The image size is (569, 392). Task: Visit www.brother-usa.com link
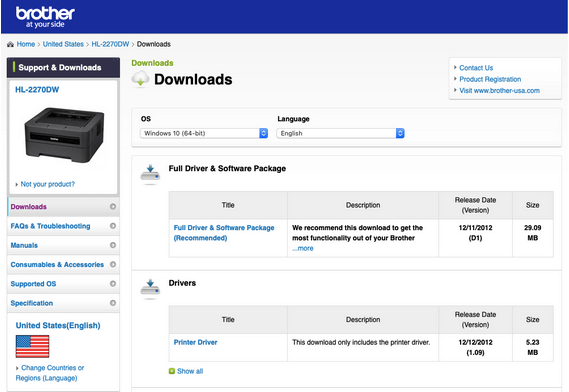[x=500, y=90]
